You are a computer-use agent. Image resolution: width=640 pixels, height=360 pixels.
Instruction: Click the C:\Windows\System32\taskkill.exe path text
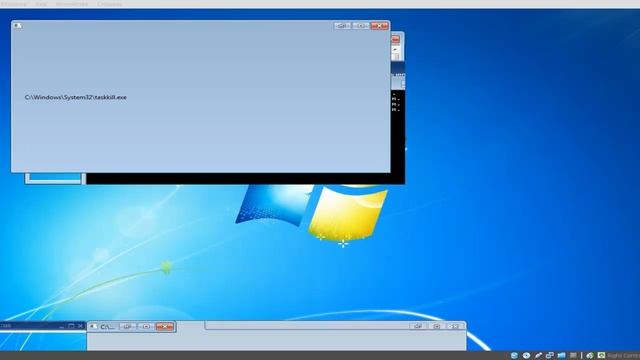[x=76, y=97]
